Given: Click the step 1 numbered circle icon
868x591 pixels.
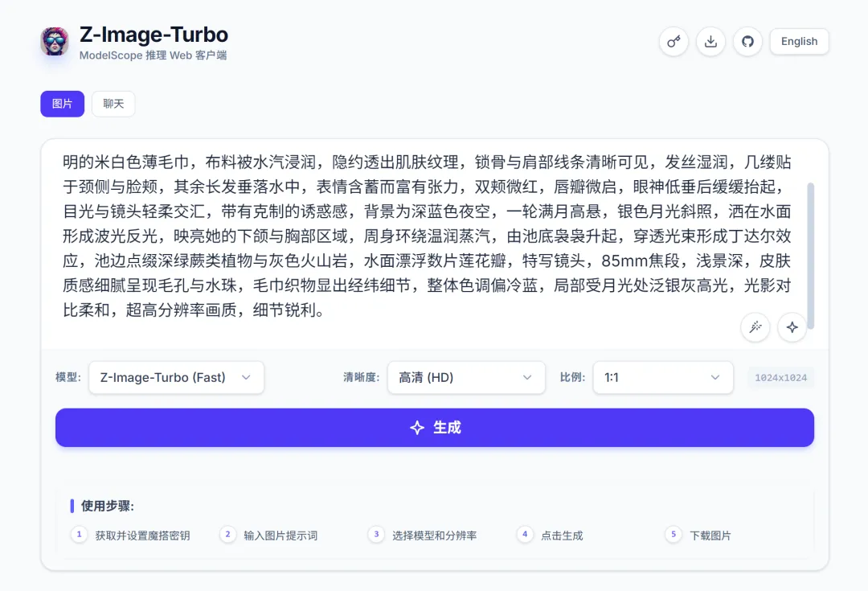Looking at the screenshot, I should pos(79,534).
